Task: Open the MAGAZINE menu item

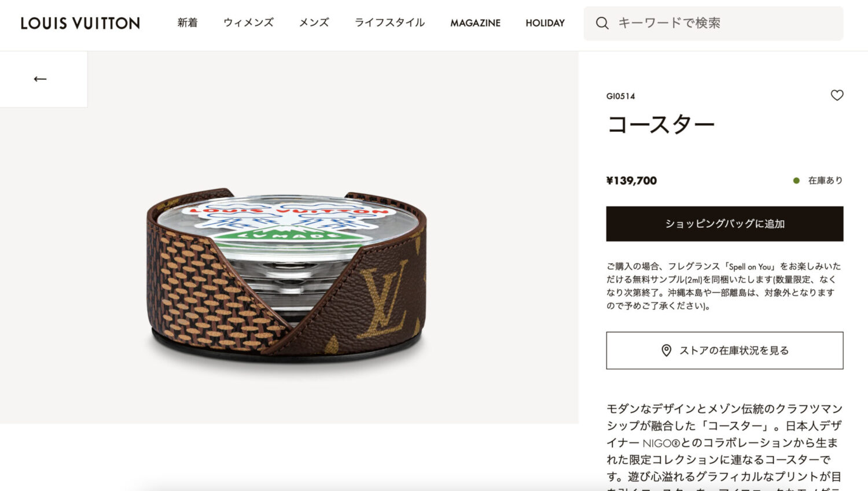Action: click(475, 23)
